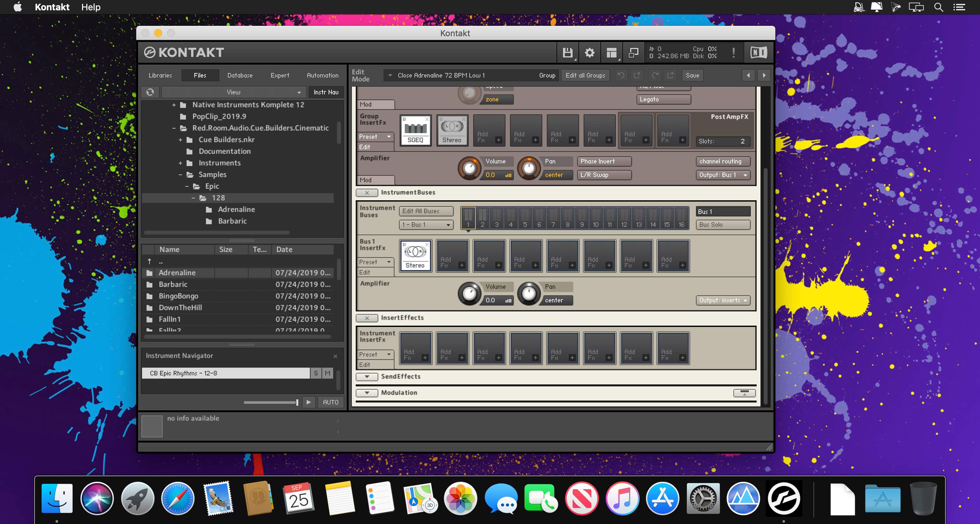Open System Preferences from the Dock

[x=703, y=498]
